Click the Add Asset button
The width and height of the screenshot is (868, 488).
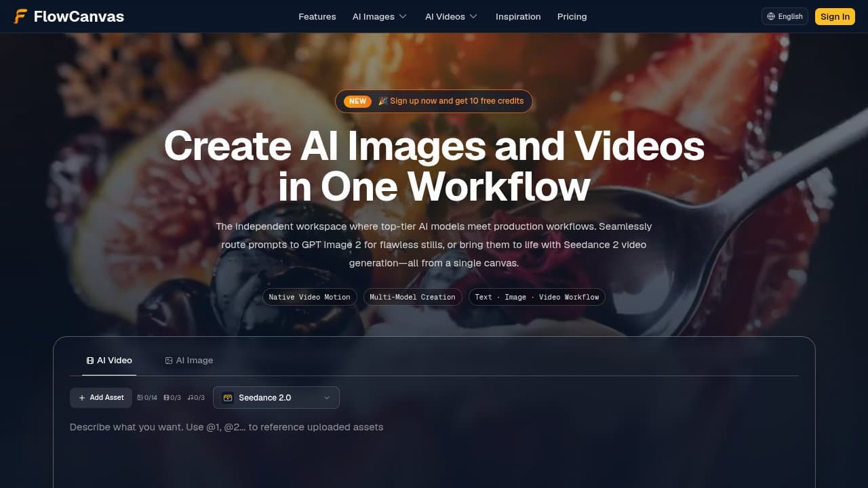click(101, 398)
